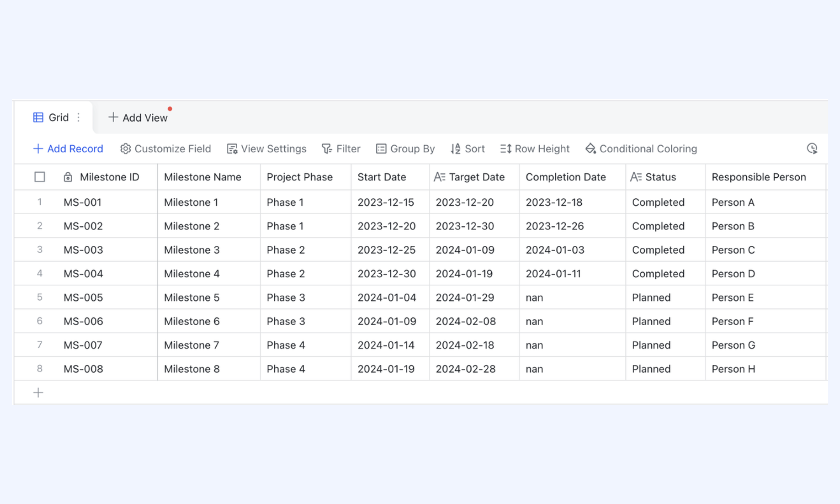Image resolution: width=840 pixels, height=504 pixels.
Task: Select the MS-001 cell
Action: tap(107, 202)
